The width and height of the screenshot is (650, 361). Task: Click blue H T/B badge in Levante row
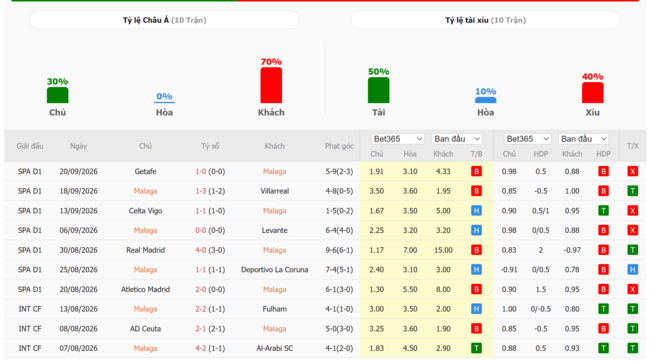476,230
